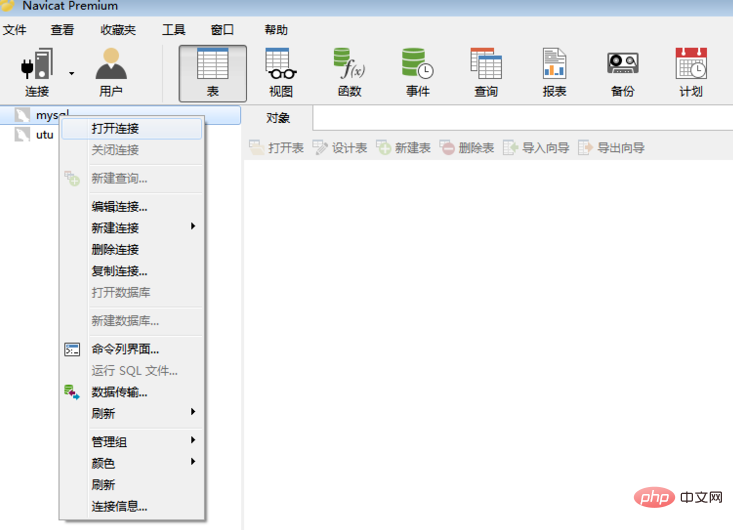The image size is (733, 530).
Task: Expand the 刷新 submenu with arrow
Action: click(x=132, y=414)
